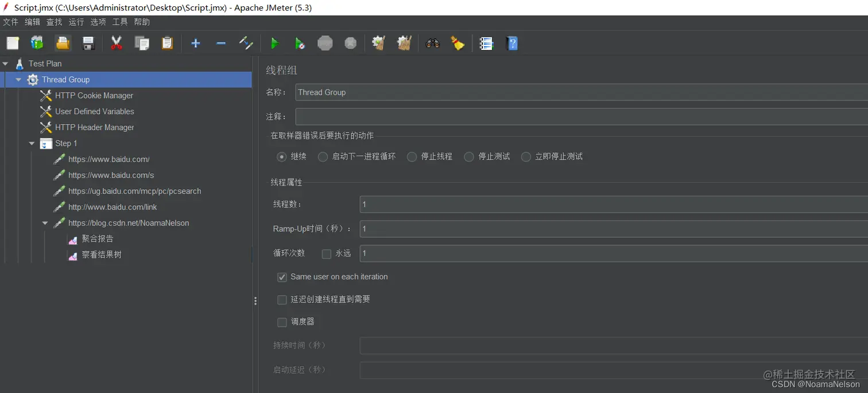
Task: Open the 选项 menu
Action: tap(98, 22)
